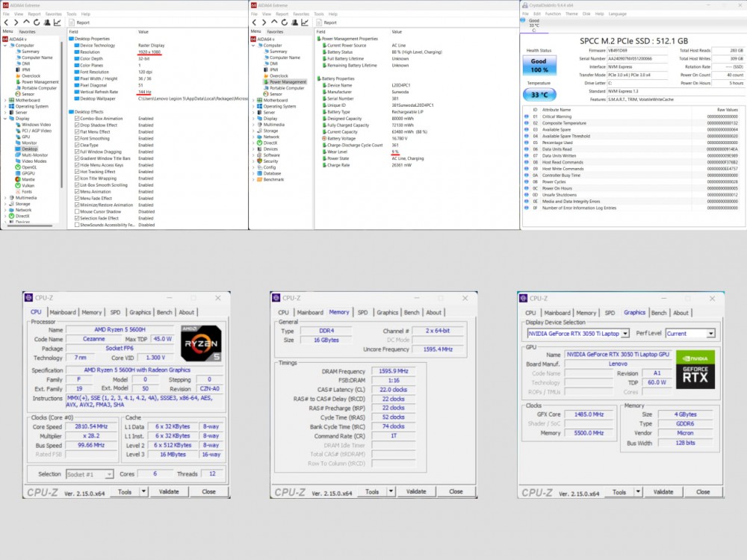This screenshot has width=747, height=560.
Task: Switch to the Mainboard tab in the left CPU-Z window
Action: coord(63,312)
